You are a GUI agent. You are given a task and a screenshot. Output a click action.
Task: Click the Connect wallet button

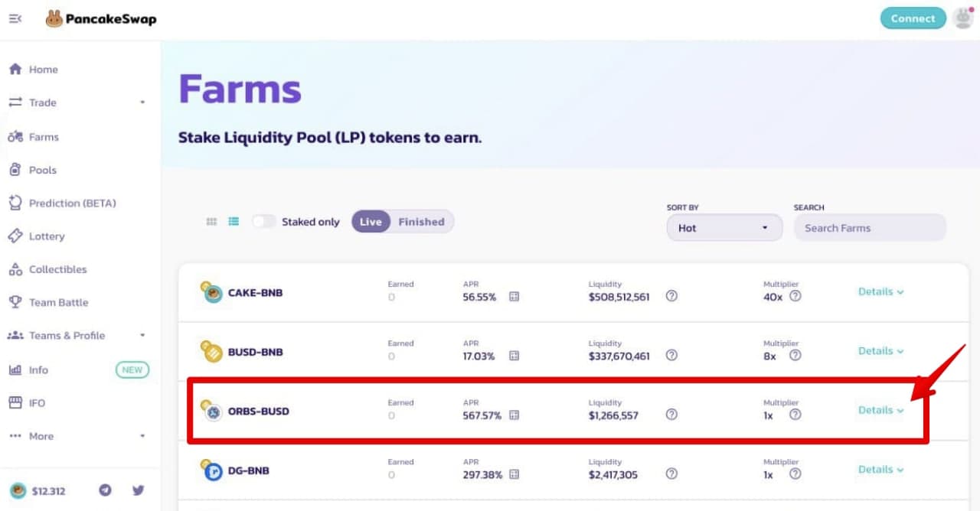pyautogui.click(x=913, y=18)
